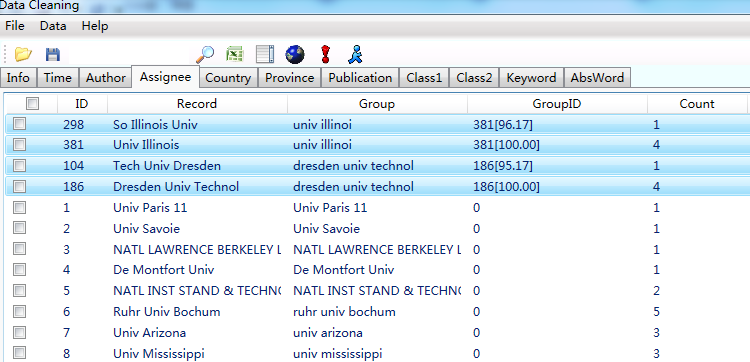Switch to the Country tab
The width and height of the screenshot is (750, 362).
point(228,77)
